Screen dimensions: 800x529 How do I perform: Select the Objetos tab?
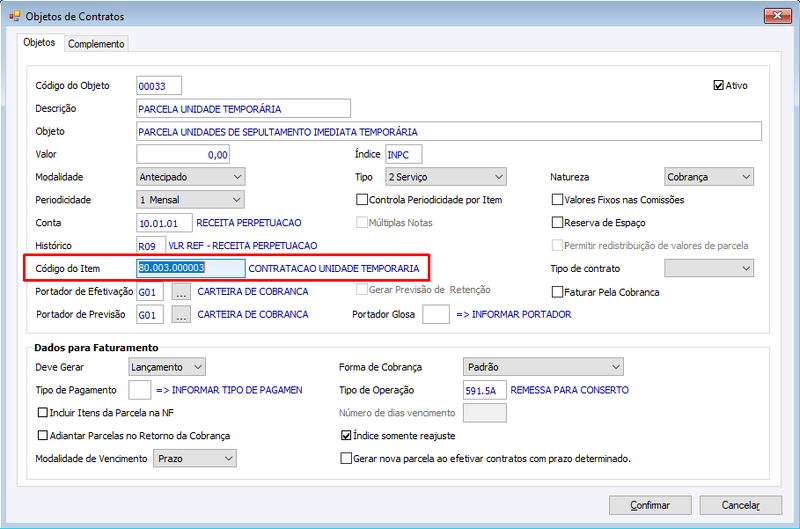tap(39, 42)
